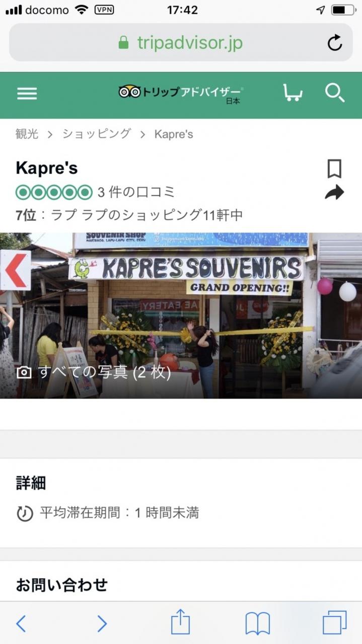Screen dimensions: 362x644
Task: Show open Safari tabs
Action: point(335,623)
